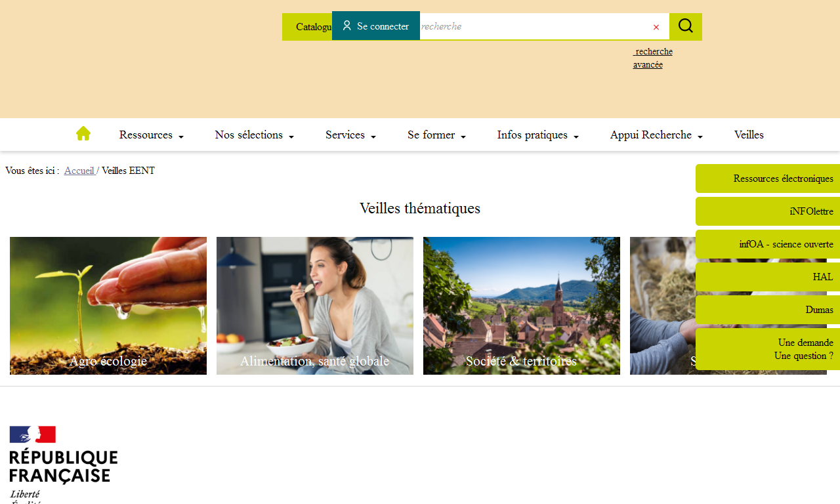The image size is (840, 504).
Task: Open the Infos pratiques menu
Action: click(537, 135)
